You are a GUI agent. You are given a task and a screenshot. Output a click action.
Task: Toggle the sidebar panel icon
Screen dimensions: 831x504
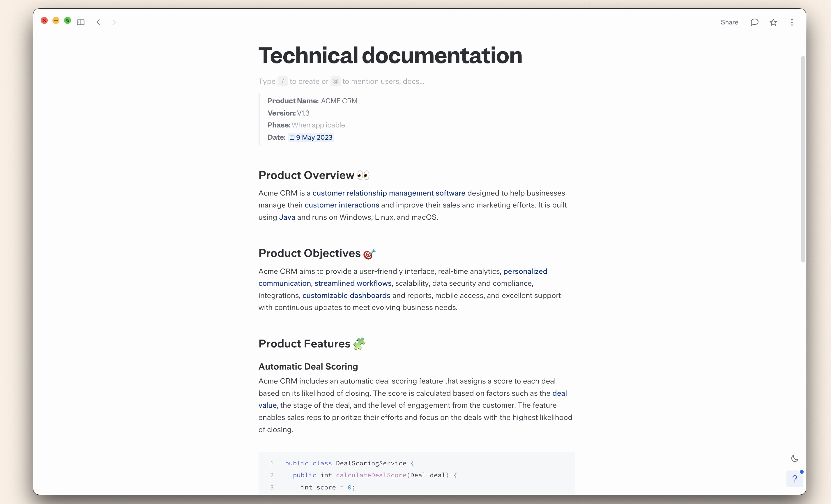click(81, 22)
